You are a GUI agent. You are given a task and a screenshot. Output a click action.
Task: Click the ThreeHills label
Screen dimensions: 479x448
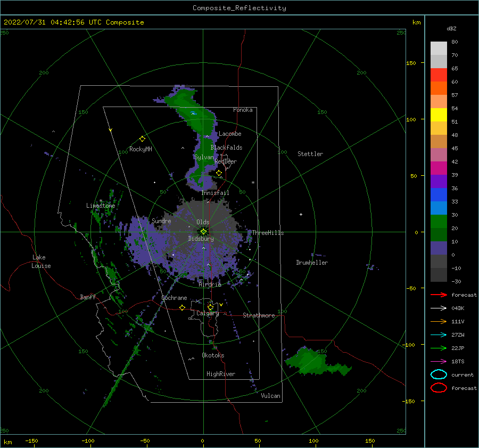pyautogui.click(x=268, y=233)
